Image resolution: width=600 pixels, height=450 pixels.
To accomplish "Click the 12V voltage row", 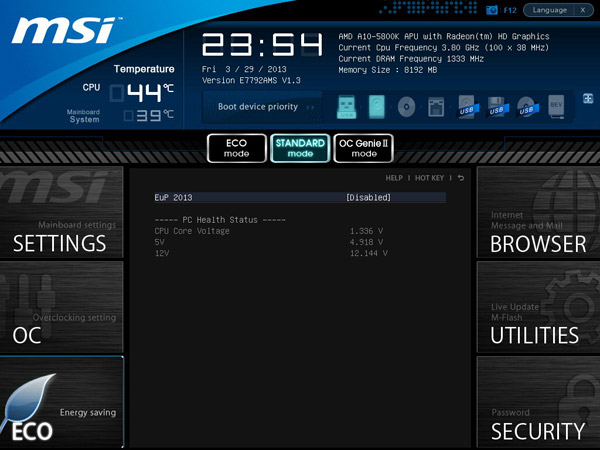I will coord(271,253).
